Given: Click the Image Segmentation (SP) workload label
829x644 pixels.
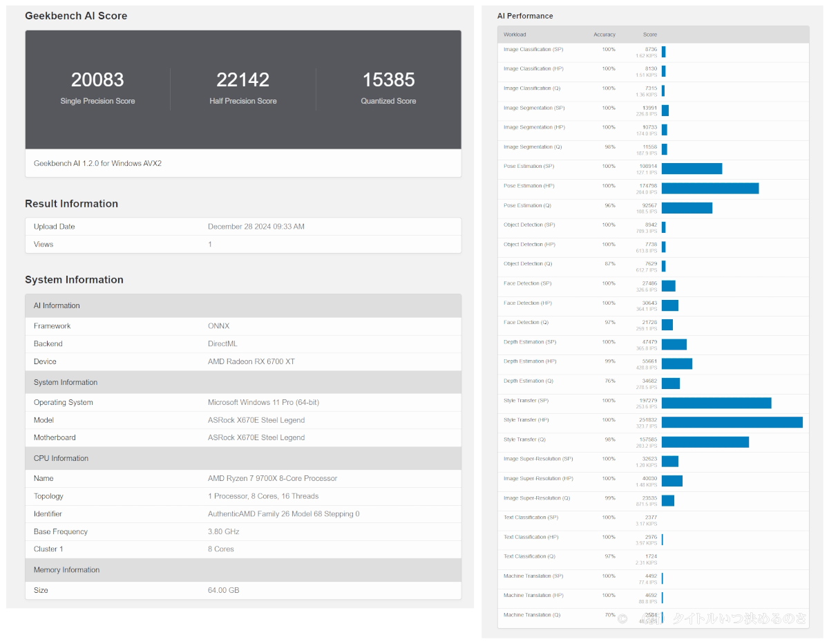Looking at the screenshot, I should (x=534, y=108).
